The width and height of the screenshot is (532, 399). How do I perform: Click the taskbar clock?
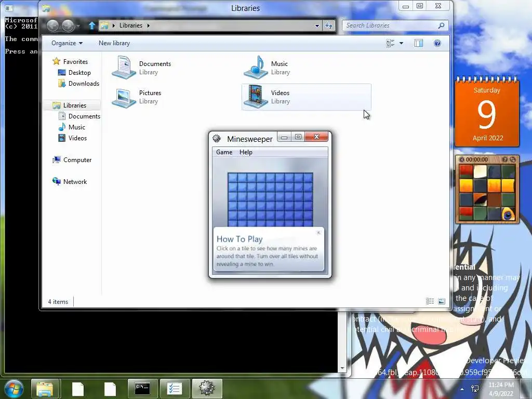pyautogui.click(x=501, y=389)
